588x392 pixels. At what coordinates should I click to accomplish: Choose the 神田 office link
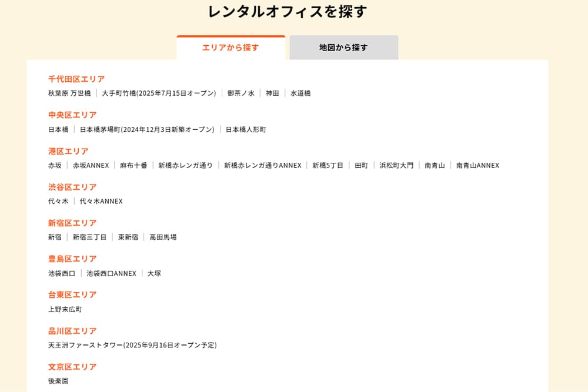(272, 93)
